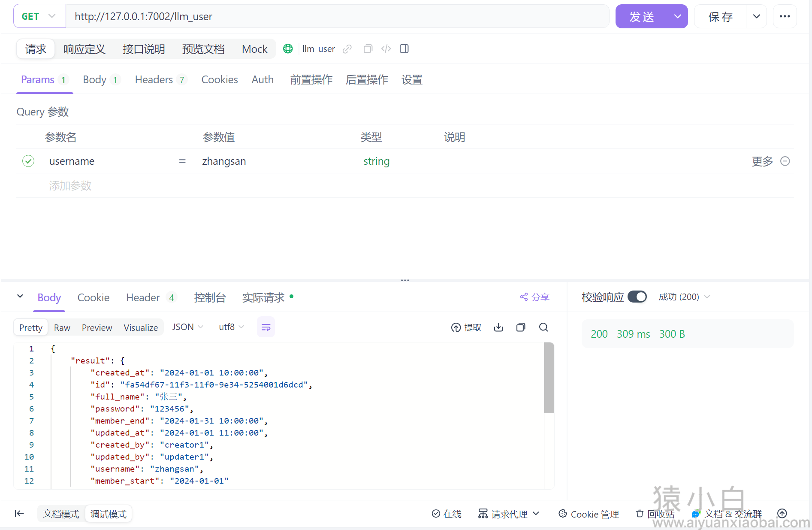812x530 pixels.
Task: Open the 实际请求 response tab
Action: pyautogui.click(x=263, y=297)
